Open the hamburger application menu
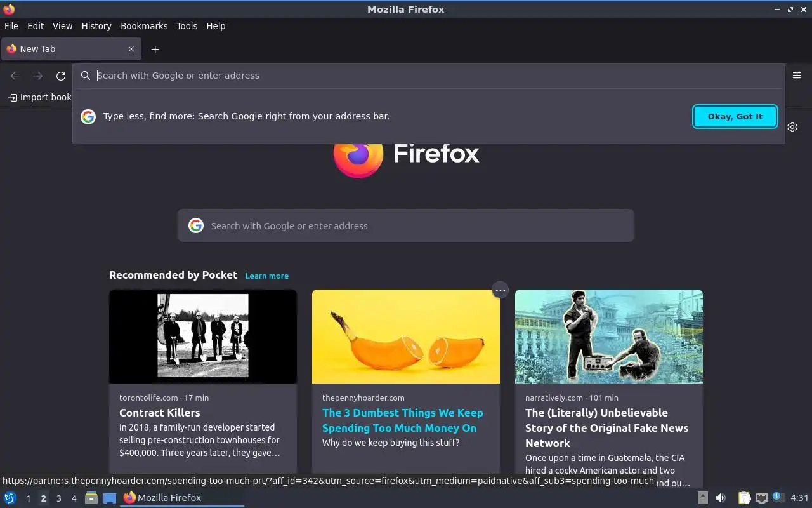812x508 pixels. click(797, 76)
